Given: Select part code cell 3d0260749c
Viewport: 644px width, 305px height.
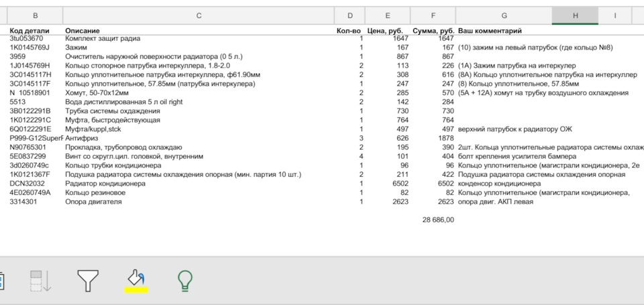Looking at the screenshot, I should 29,166.
